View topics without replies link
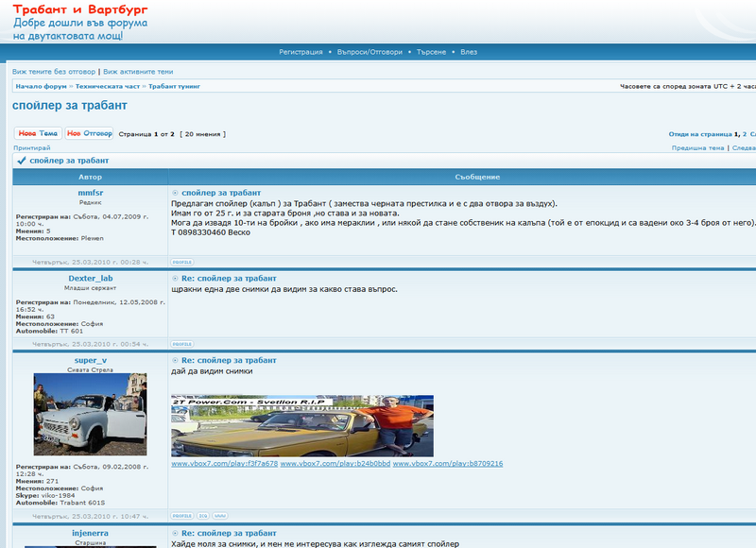This screenshot has height=548, width=756. pyautogui.click(x=54, y=72)
